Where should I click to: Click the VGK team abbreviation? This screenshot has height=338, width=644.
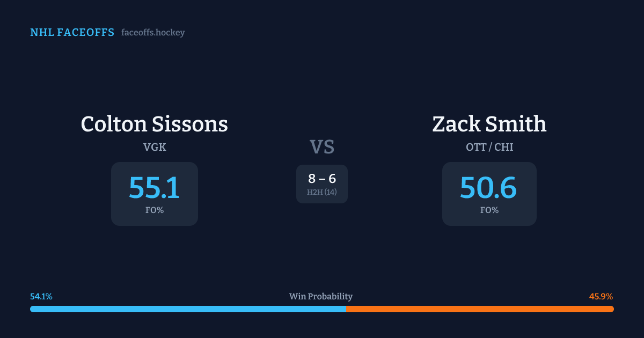click(155, 147)
